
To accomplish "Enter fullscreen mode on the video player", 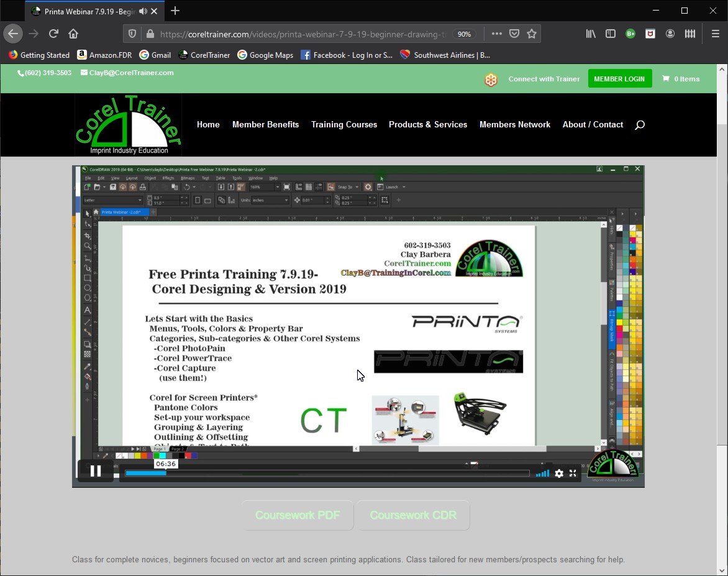I will pos(573,473).
